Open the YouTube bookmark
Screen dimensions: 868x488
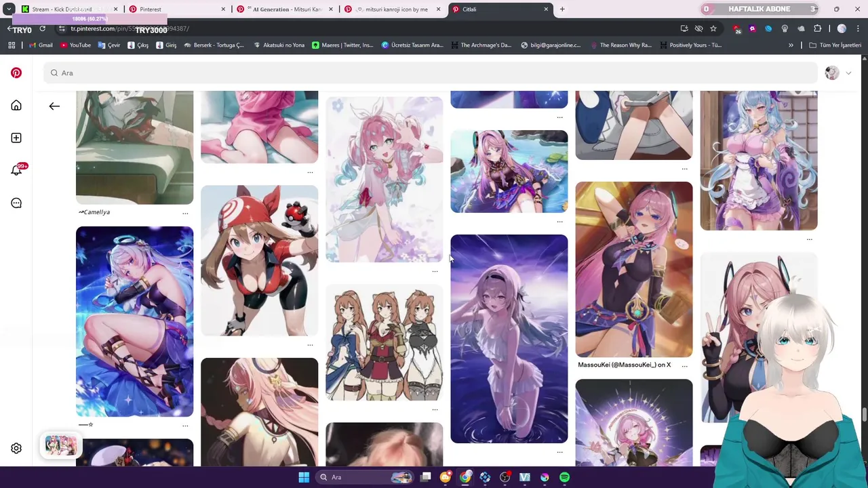[x=75, y=45]
